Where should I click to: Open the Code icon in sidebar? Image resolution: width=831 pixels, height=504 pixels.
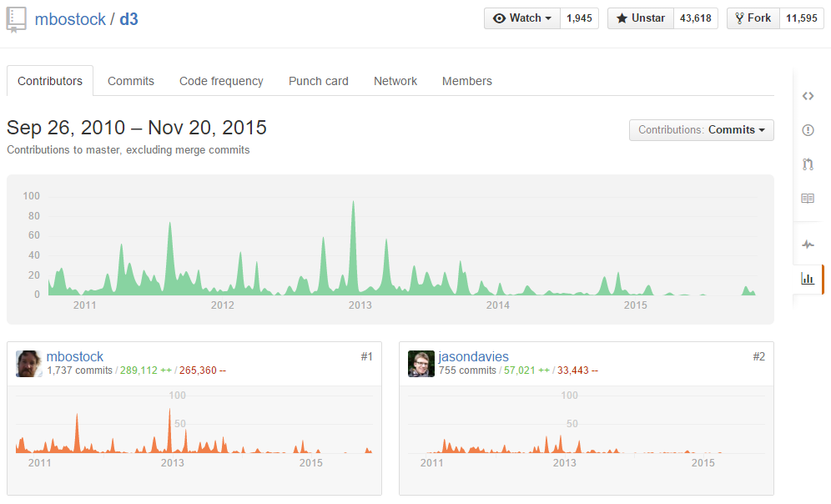coord(808,96)
